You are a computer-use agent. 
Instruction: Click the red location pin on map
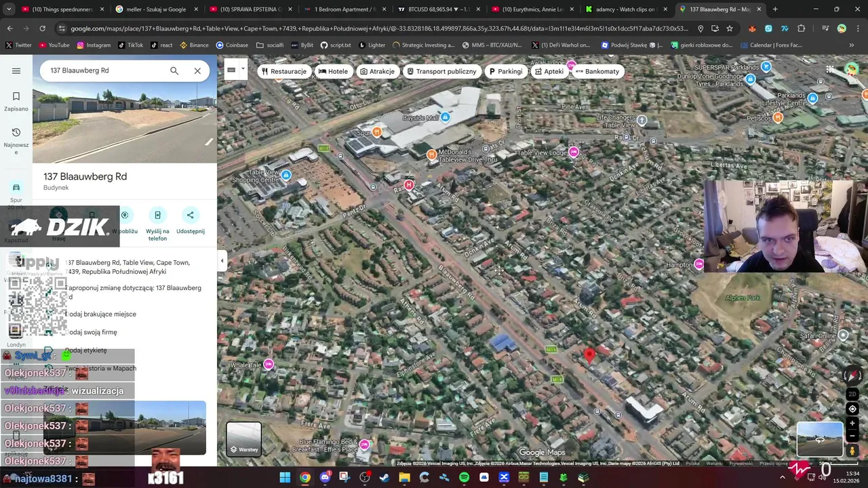click(x=589, y=355)
